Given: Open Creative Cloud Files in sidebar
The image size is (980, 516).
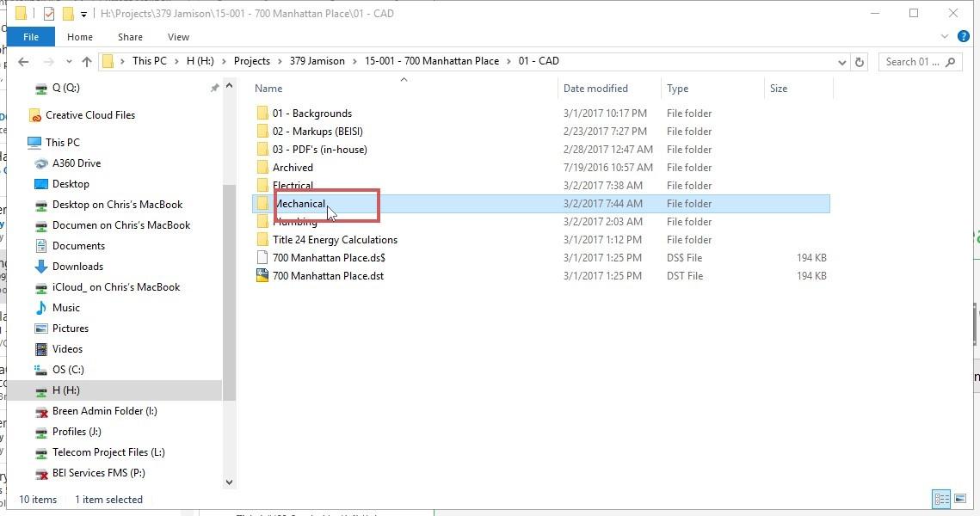Looking at the screenshot, I should pyautogui.click(x=90, y=115).
